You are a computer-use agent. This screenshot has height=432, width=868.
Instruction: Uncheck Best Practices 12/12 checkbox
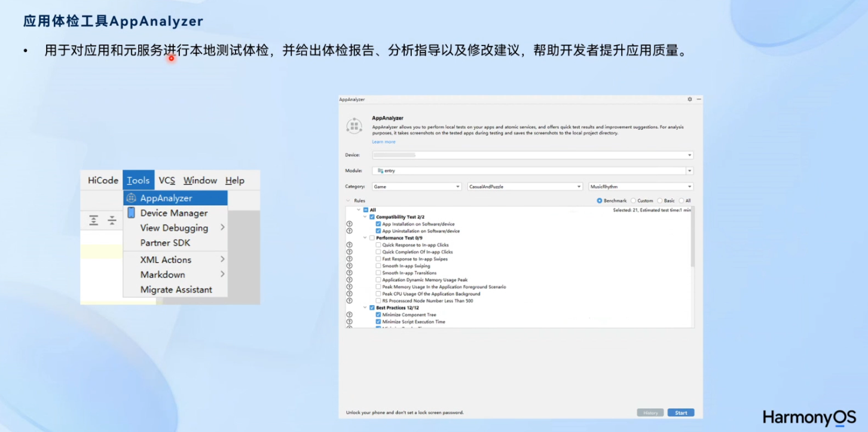coord(372,308)
